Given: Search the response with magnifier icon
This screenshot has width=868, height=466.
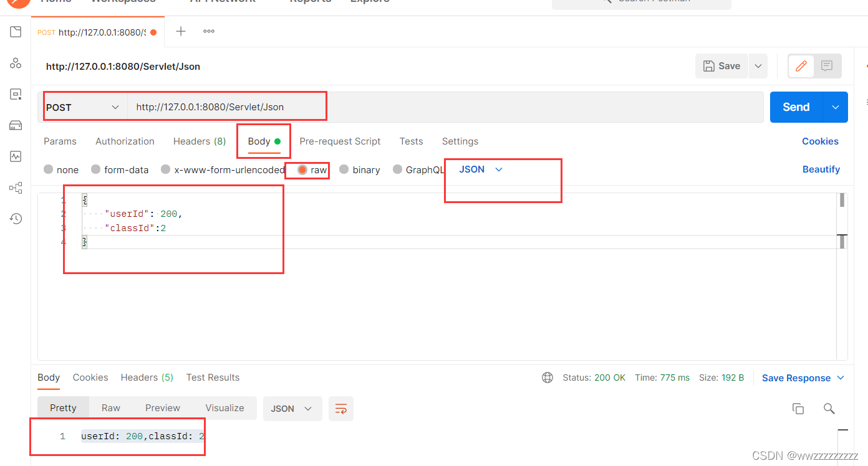Looking at the screenshot, I should [x=829, y=409].
